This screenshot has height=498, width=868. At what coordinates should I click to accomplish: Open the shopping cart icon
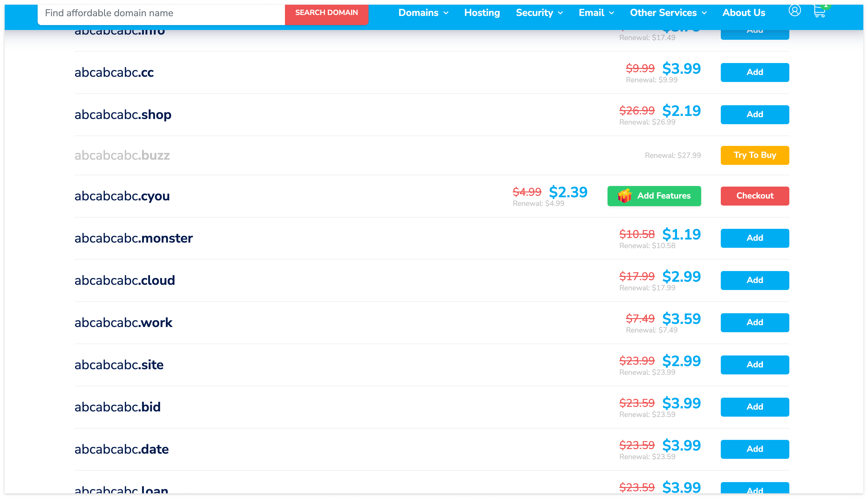click(x=819, y=11)
